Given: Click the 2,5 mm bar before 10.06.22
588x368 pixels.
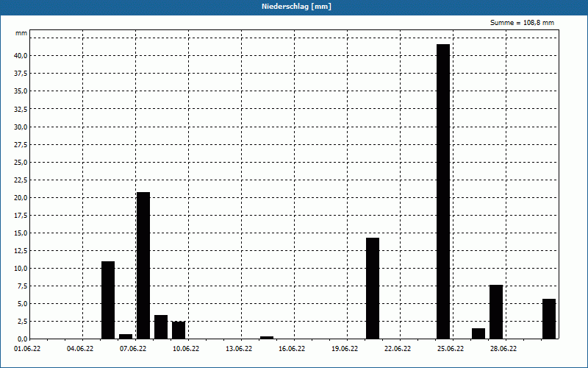Looking at the screenshot, I should pyautogui.click(x=179, y=330).
